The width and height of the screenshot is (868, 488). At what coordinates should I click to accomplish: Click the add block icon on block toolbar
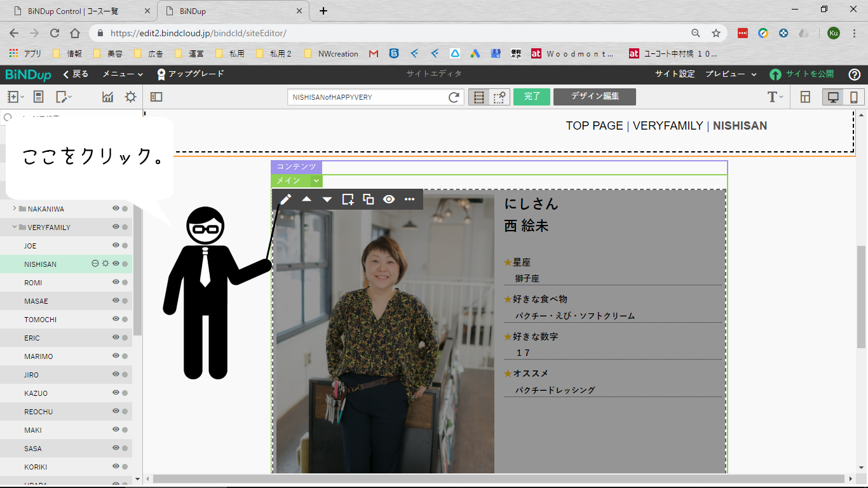click(348, 200)
